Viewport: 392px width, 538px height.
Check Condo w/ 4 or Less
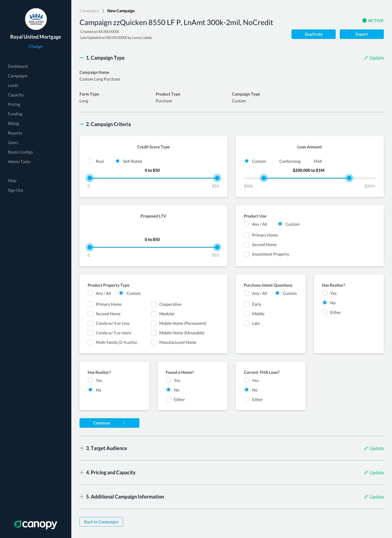(90, 323)
